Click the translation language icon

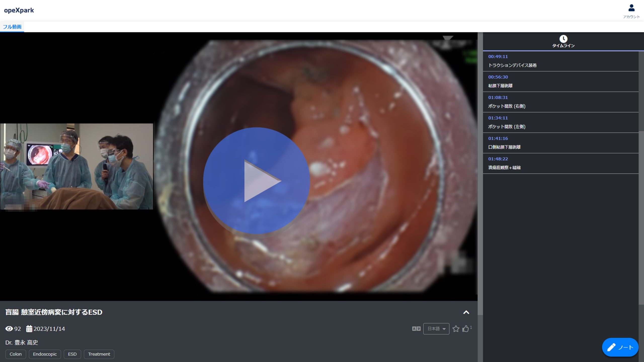[x=416, y=329]
